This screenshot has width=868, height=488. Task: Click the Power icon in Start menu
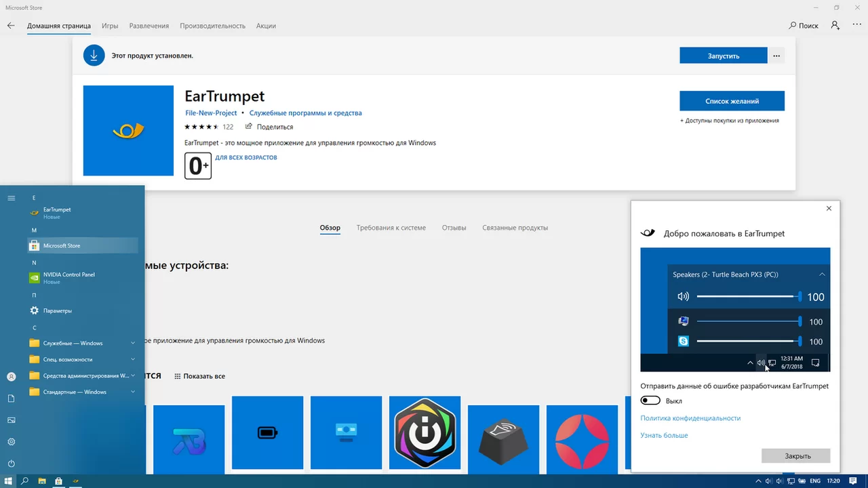click(11, 464)
